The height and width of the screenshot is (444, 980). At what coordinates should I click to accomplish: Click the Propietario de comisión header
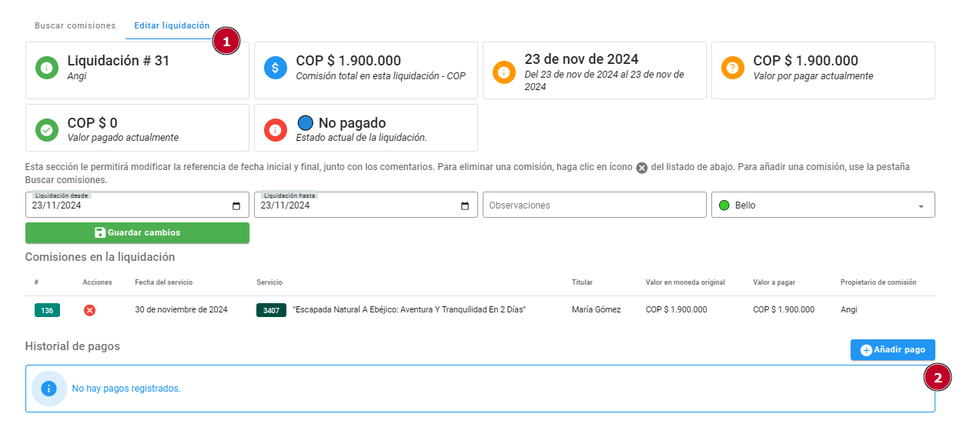878,282
